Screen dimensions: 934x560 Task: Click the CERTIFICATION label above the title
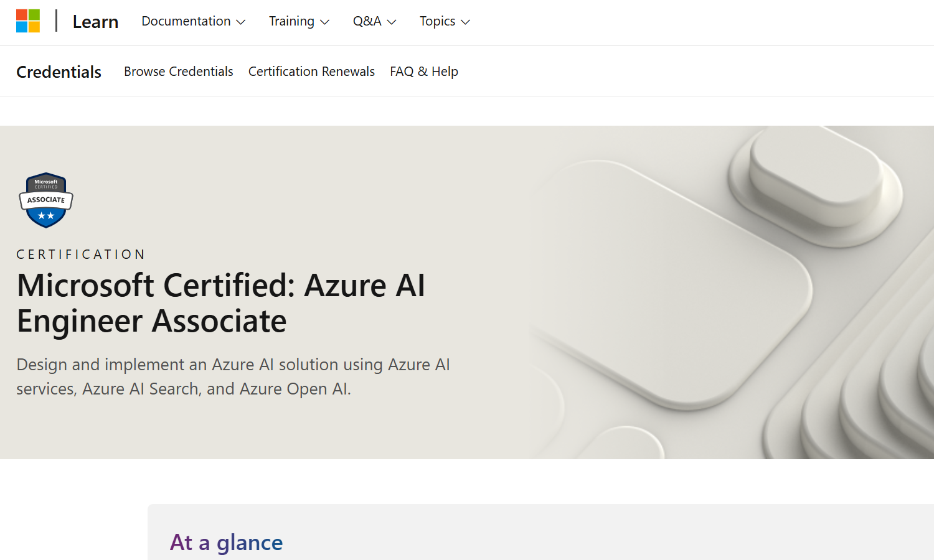click(x=81, y=254)
